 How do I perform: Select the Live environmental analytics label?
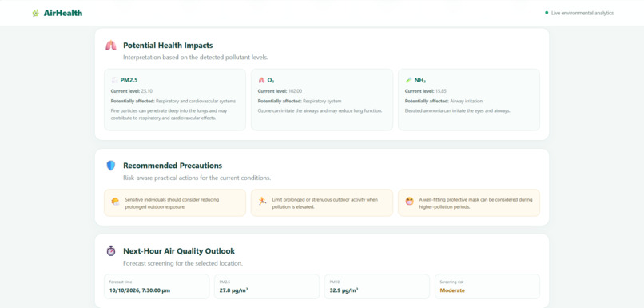pyautogui.click(x=582, y=13)
